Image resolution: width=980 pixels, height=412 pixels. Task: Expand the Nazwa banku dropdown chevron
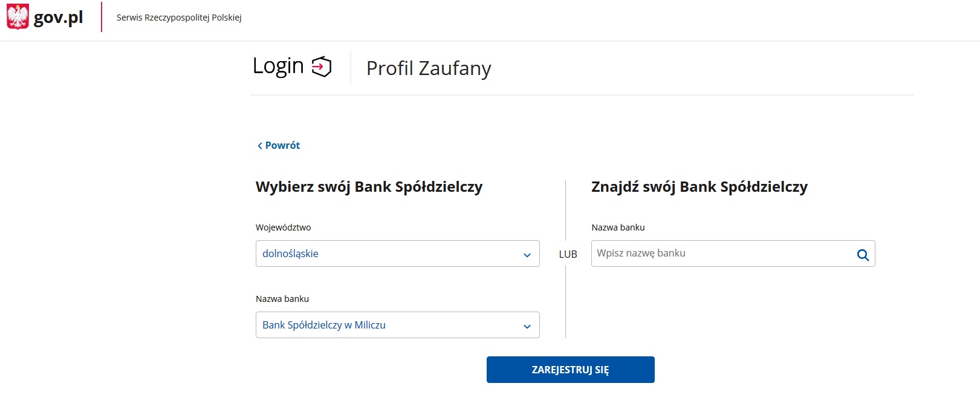click(x=527, y=326)
